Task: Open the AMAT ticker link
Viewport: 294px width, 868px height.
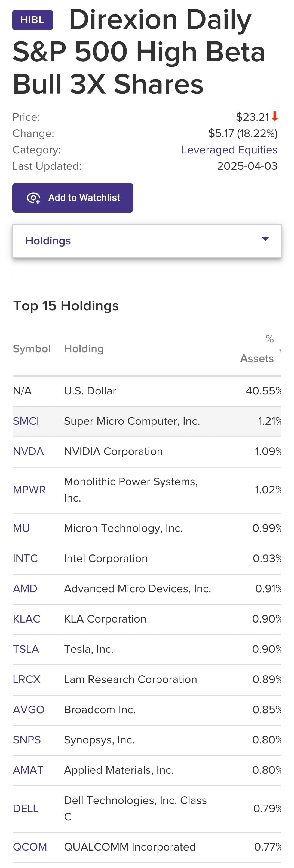Action: (28, 770)
